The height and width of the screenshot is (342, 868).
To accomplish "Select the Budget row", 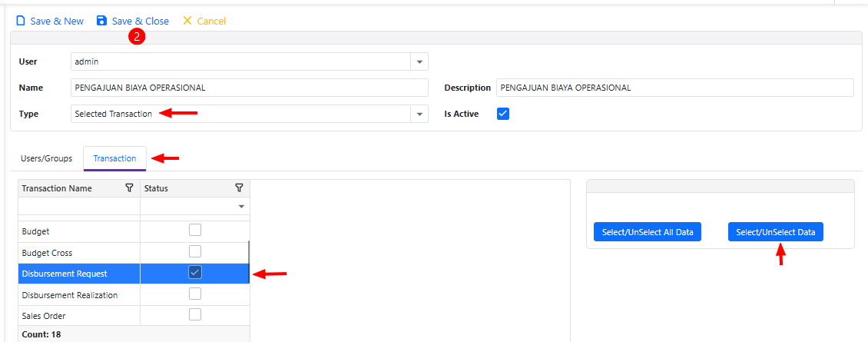I will (x=134, y=231).
